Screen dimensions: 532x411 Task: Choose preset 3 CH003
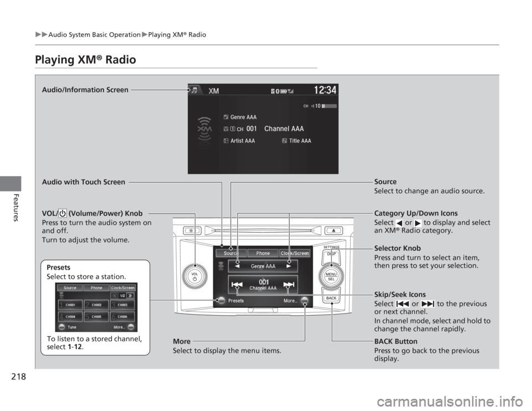click(x=122, y=305)
